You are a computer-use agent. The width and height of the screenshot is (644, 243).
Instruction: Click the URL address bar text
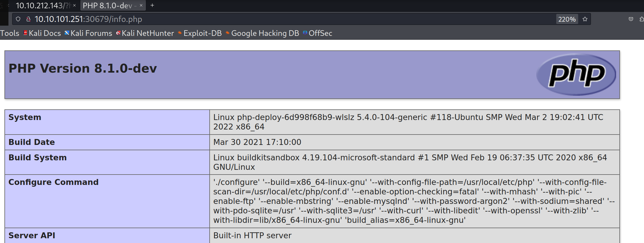click(x=88, y=19)
